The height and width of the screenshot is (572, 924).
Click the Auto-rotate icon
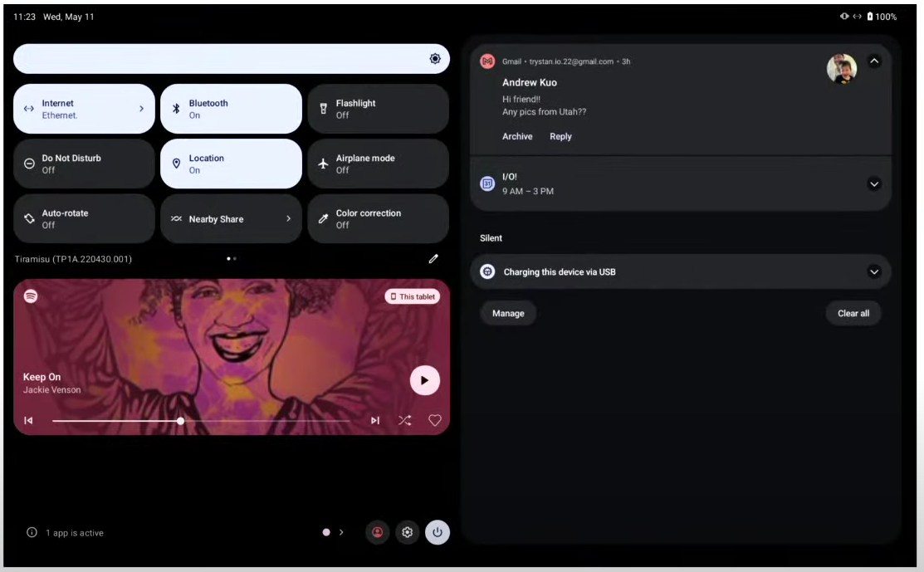point(29,218)
